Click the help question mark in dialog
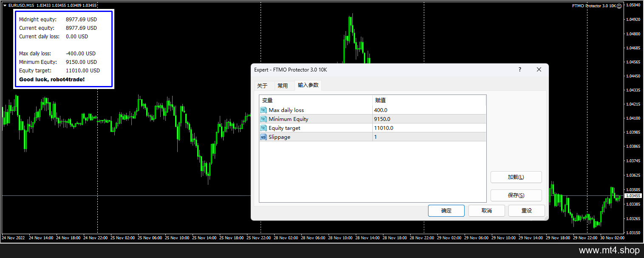The width and height of the screenshot is (644, 258). pyautogui.click(x=519, y=69)
